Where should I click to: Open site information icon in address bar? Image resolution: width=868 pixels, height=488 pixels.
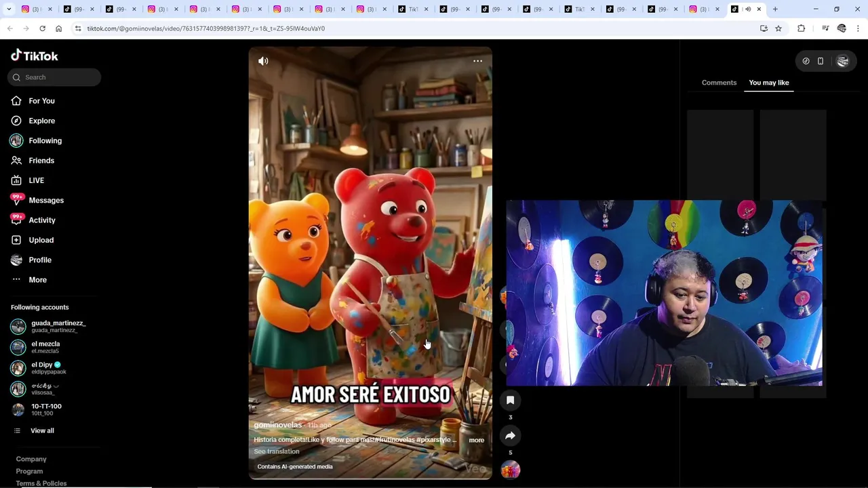[x=78, y=28]
